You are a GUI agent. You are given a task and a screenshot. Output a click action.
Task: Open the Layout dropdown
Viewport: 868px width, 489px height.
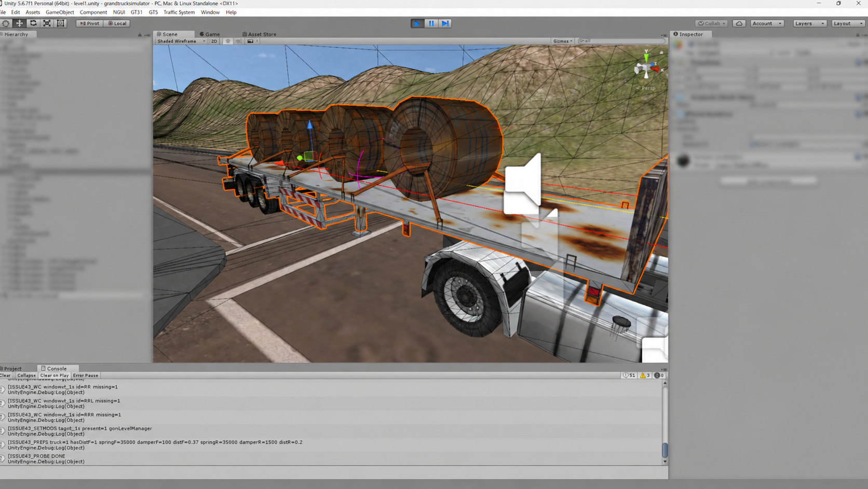coord(848,23)
